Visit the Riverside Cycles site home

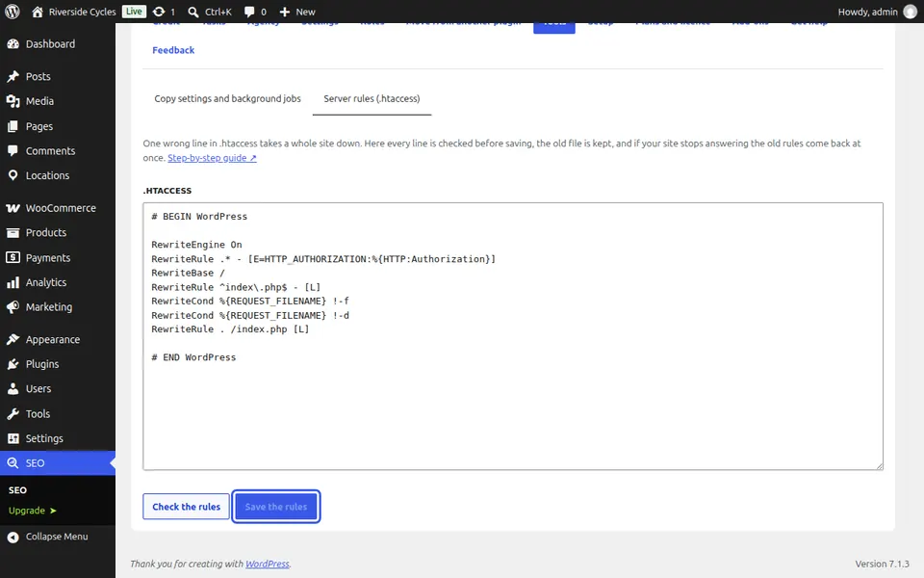coord(74,12)
